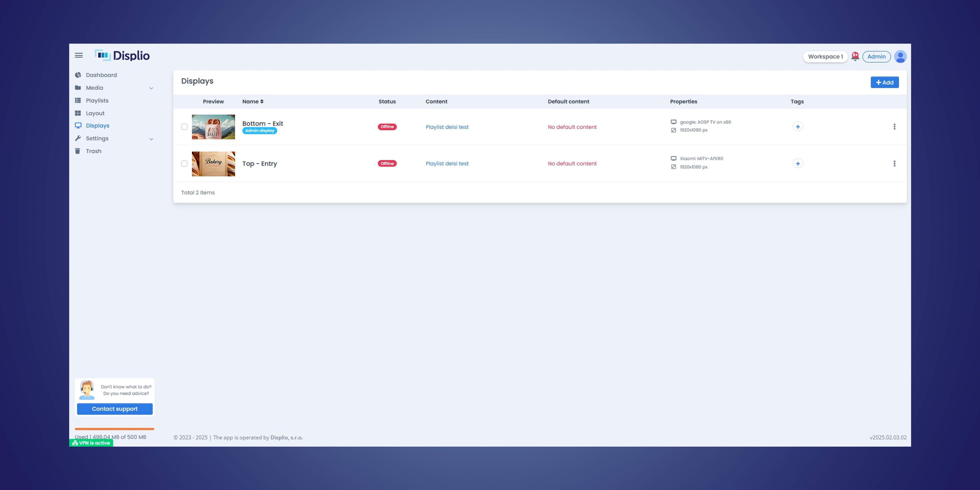Open Playlist delsi test link for Top - Entry

point(447,164)
